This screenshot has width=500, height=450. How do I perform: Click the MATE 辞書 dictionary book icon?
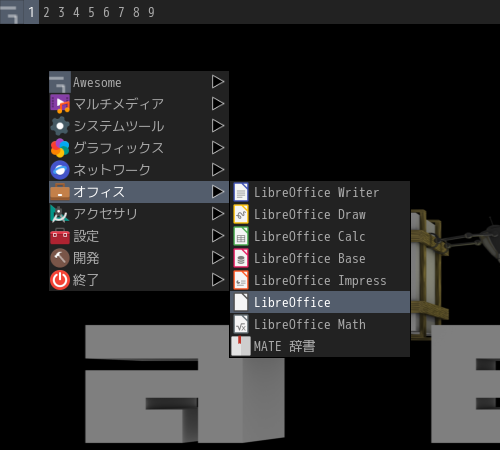coord(241,346)
